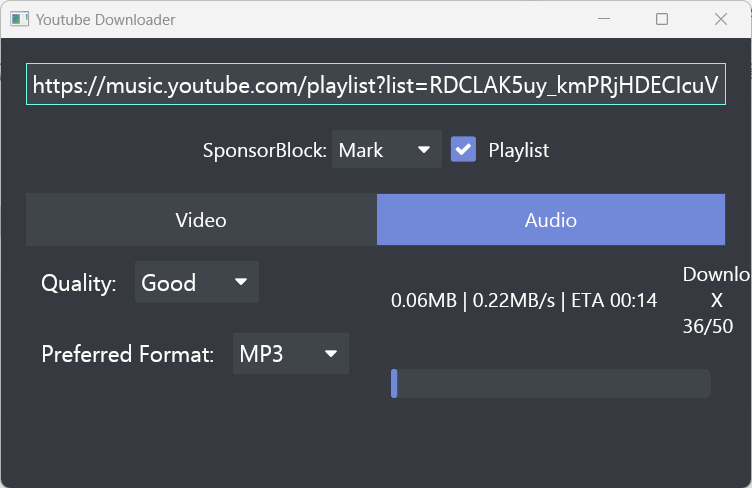Toggle the Playlist checkbox
This screenshot has width=752, height=488.
pos(463,150)
